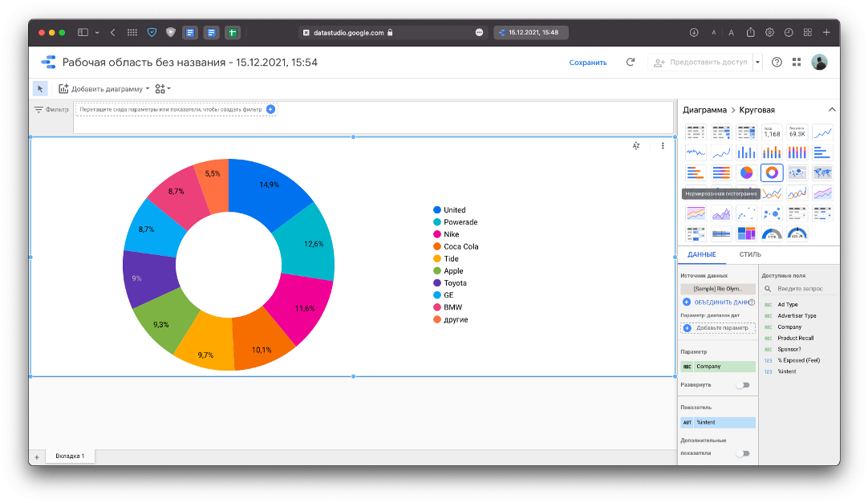Image resolution: width=868 pixels, height=503 pixels.
Task: Choose the bubble geo map type
Action: [797, 172]
